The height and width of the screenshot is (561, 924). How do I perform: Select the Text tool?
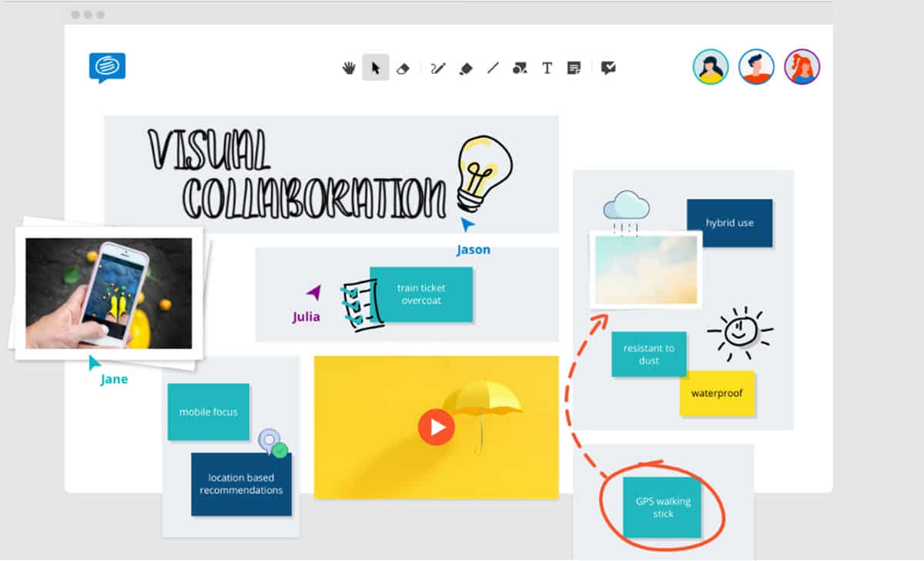coord(547,68)
